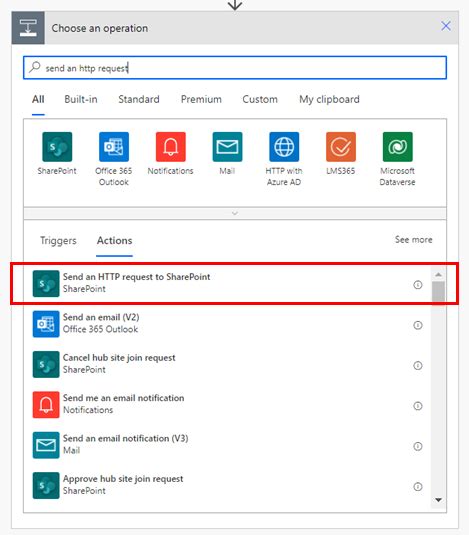
Task: Click the Choose an operation header icon
Action: coord(28,28)
